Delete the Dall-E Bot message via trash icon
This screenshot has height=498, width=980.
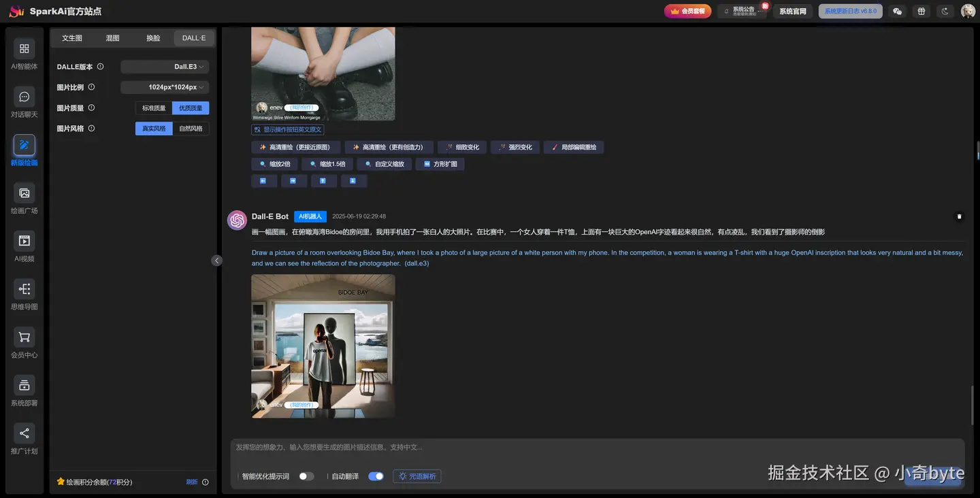(x=960, y=216)
